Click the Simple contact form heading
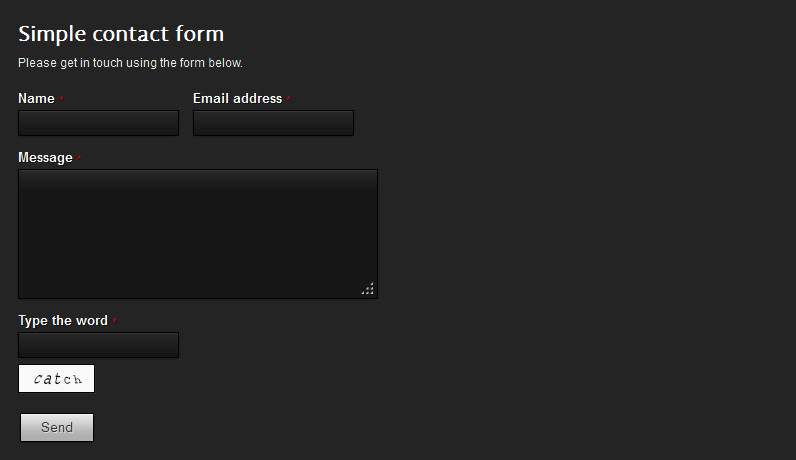This screenshot has width=796, height=460. (121, 34)
